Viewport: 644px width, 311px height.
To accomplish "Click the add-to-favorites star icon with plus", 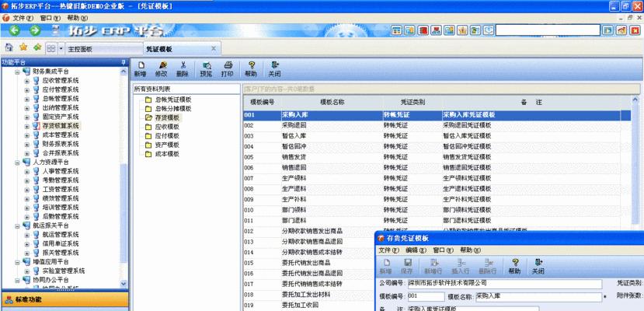I will 37,47.
